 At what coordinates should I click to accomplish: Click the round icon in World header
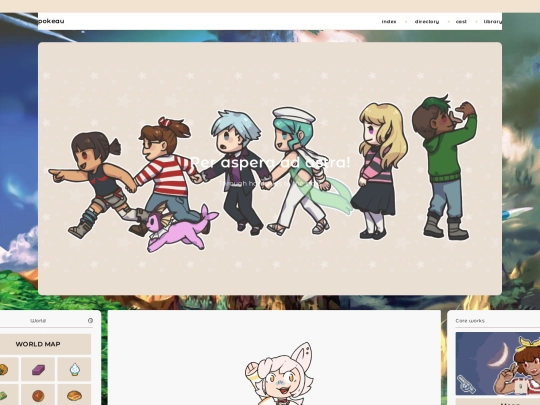90,321
